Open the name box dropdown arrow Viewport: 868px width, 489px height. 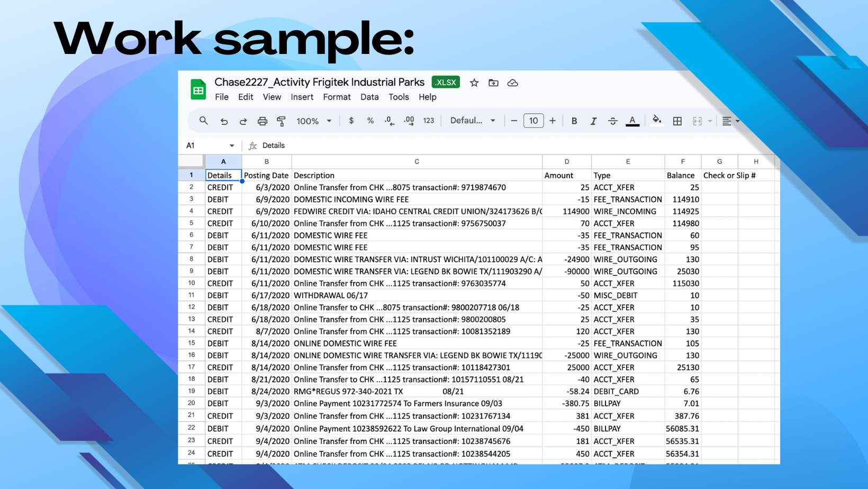pyautogui.click(x=232, y=146)
